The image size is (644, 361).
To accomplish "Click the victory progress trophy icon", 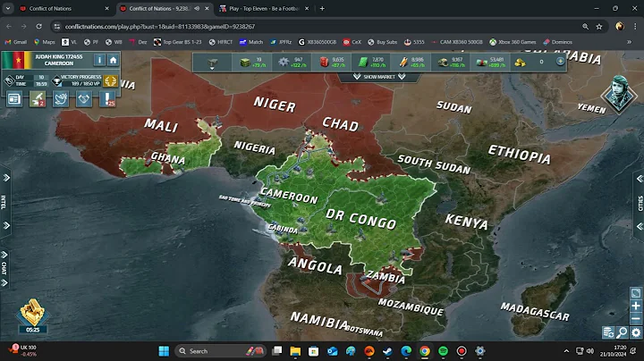I will pos(57,80).
